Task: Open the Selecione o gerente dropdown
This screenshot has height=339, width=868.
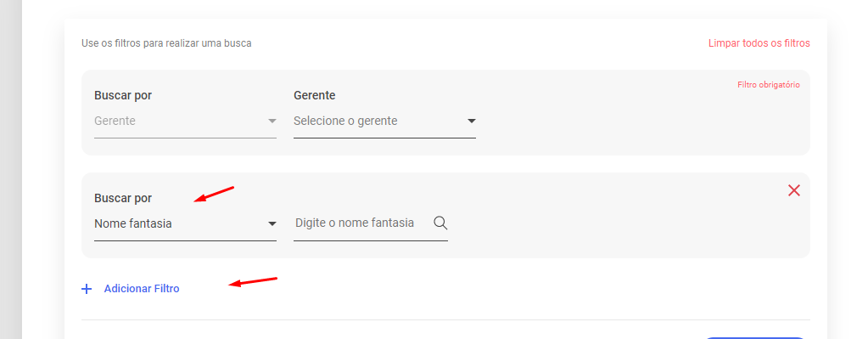Action: tap(384, 121)
